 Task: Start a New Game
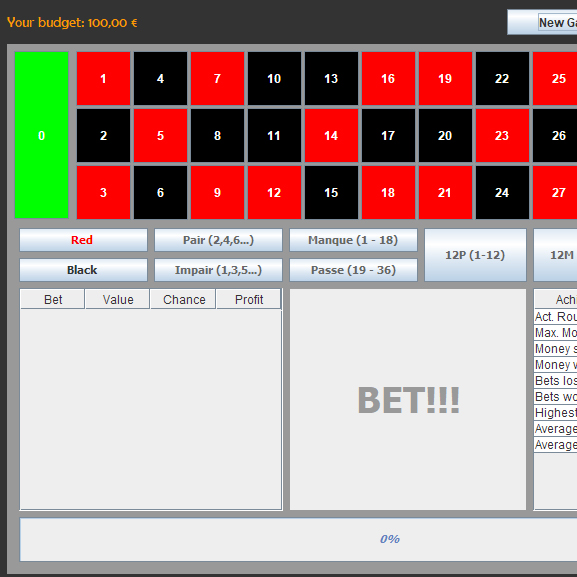pyautogui.click(x=542, y=22)
